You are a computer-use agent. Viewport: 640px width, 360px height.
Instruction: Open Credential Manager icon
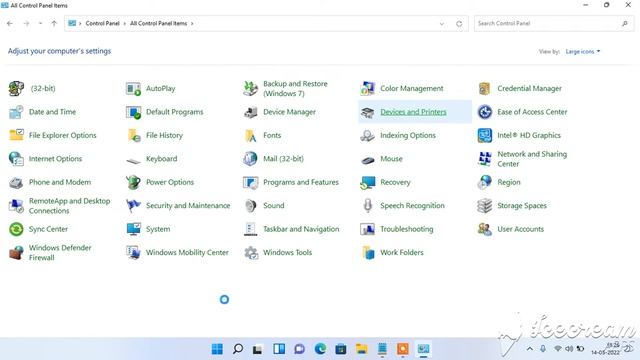click(x=484, y=89)
